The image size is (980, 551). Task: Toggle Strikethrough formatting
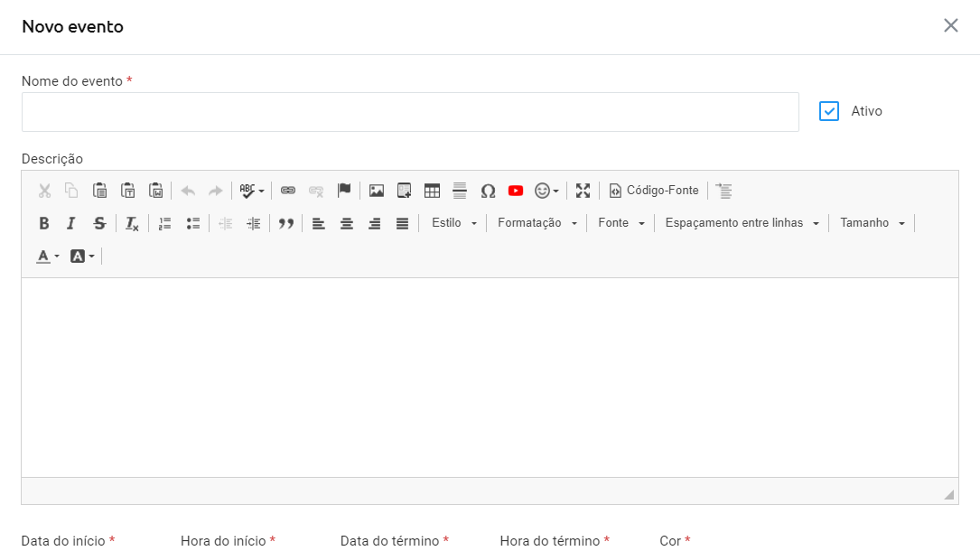[x=99, y=223]
